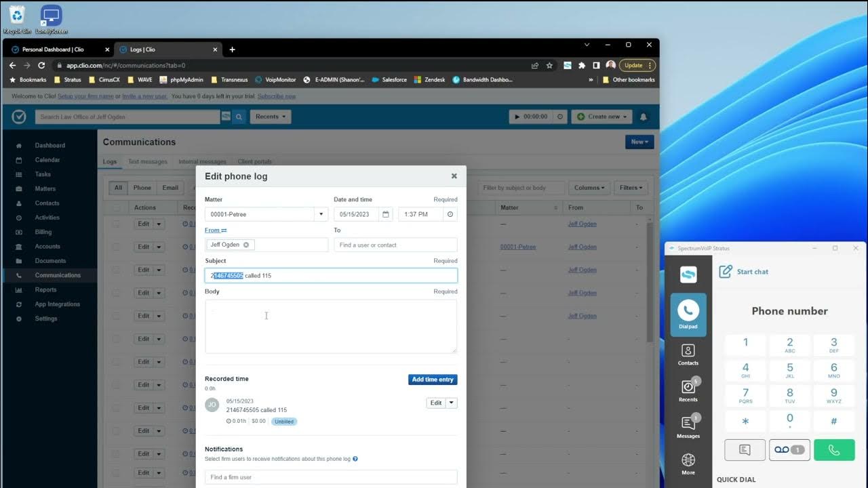
Task: Click the magnifier search button in Clio
Action: (239, 117)
